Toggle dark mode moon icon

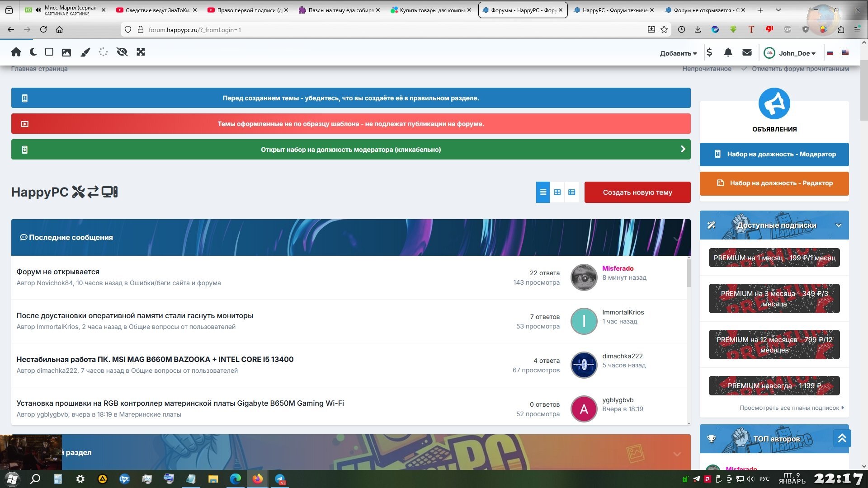coord(33,52)
